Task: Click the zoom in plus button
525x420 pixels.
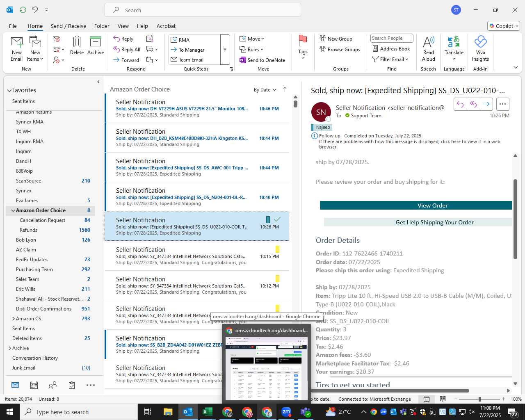Action: (504, 399)
